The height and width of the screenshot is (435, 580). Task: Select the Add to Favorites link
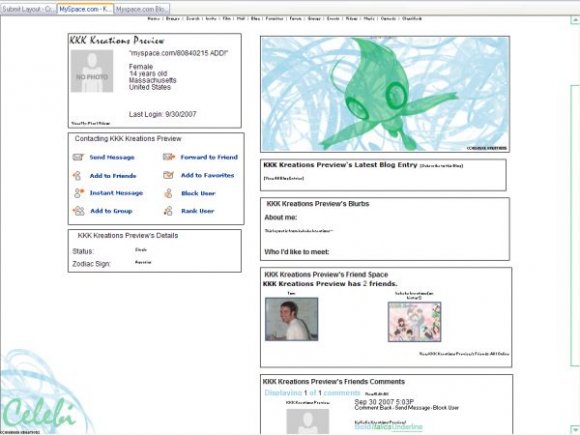[x=208, y=175]
